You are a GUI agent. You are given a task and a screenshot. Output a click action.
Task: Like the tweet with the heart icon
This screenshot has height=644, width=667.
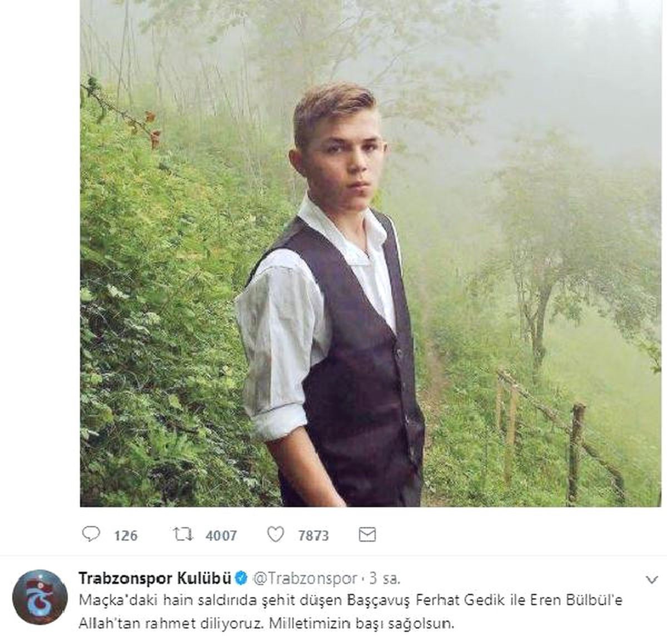click(x=276, y=534)
